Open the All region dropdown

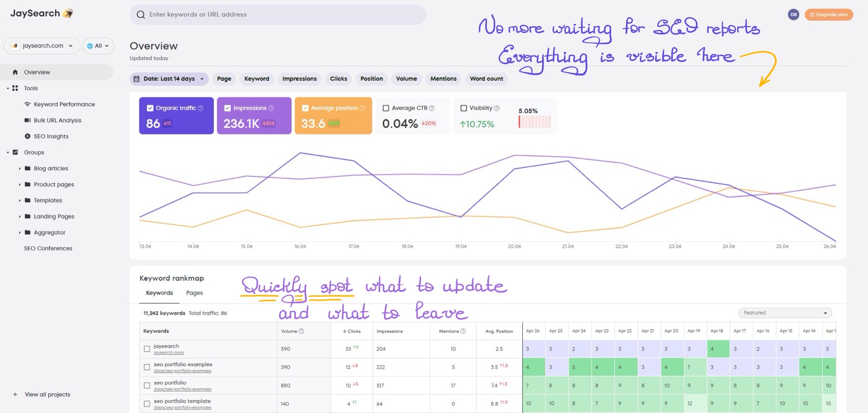coord(98,46)
